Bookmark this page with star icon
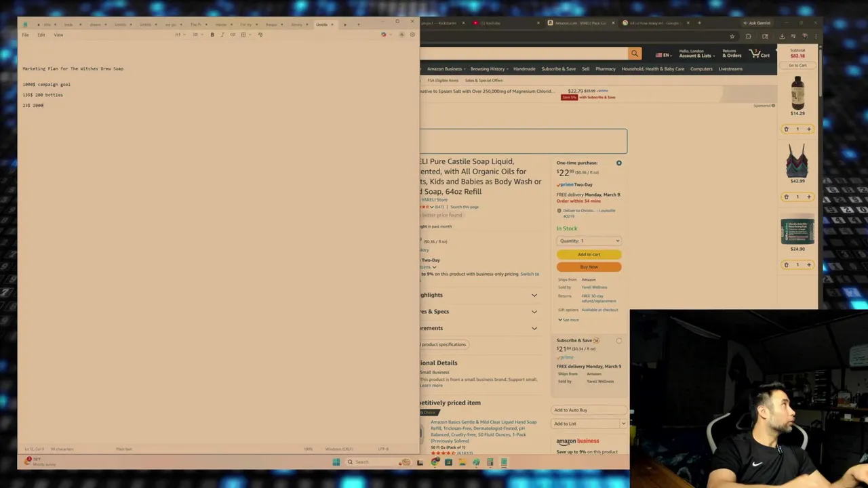This screenshot has width=868, height=488. 732,37
